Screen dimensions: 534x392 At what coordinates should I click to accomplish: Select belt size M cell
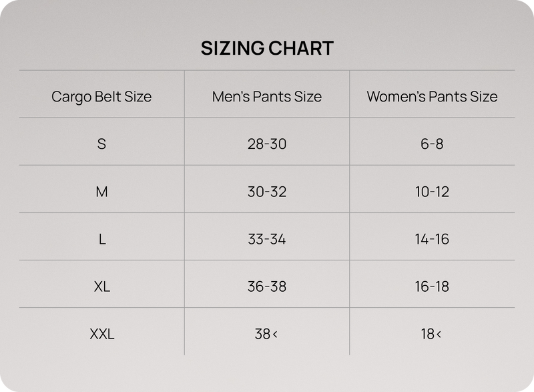tap(101, 192)
